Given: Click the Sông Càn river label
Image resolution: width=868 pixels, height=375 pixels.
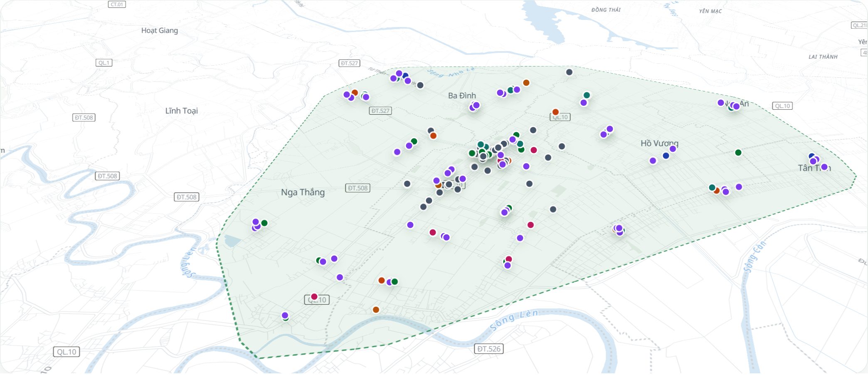Looking at the screenshot, I should (x=755, y=257).
